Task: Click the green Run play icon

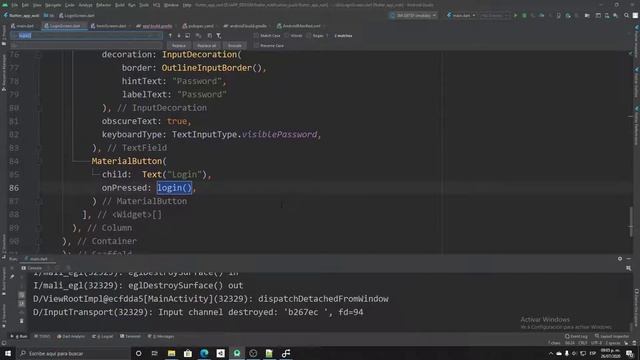Action: pyautogui.click(x=516, y=16)
